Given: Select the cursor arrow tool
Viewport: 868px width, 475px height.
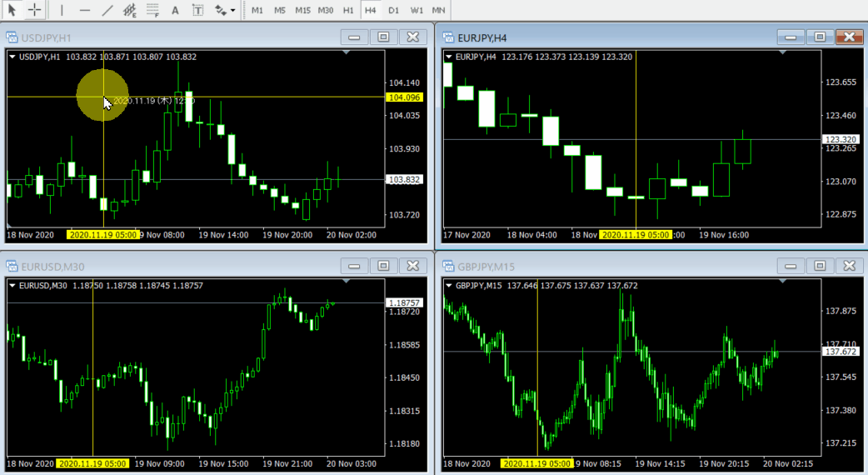Looking at the screenshot, I should (12, 10).
